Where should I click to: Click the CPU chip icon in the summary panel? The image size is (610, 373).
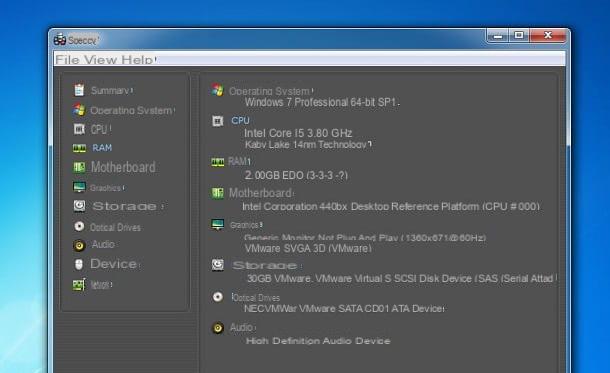click(217, 121)
